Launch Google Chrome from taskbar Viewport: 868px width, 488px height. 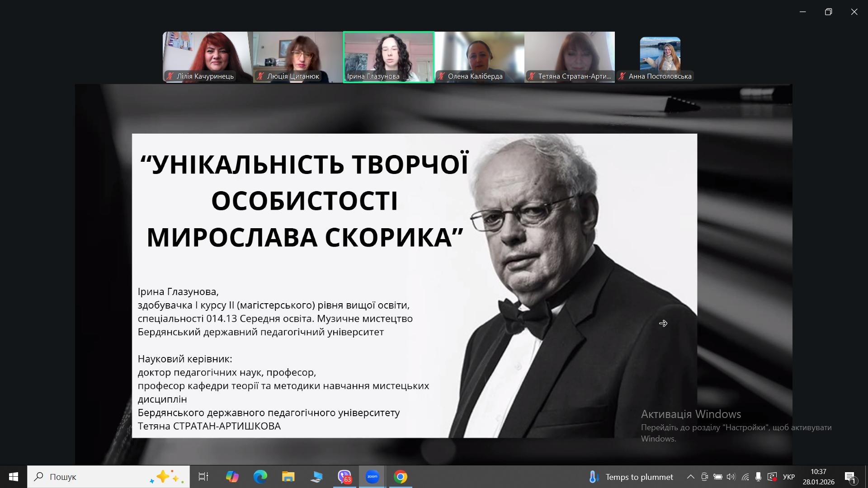400,477
